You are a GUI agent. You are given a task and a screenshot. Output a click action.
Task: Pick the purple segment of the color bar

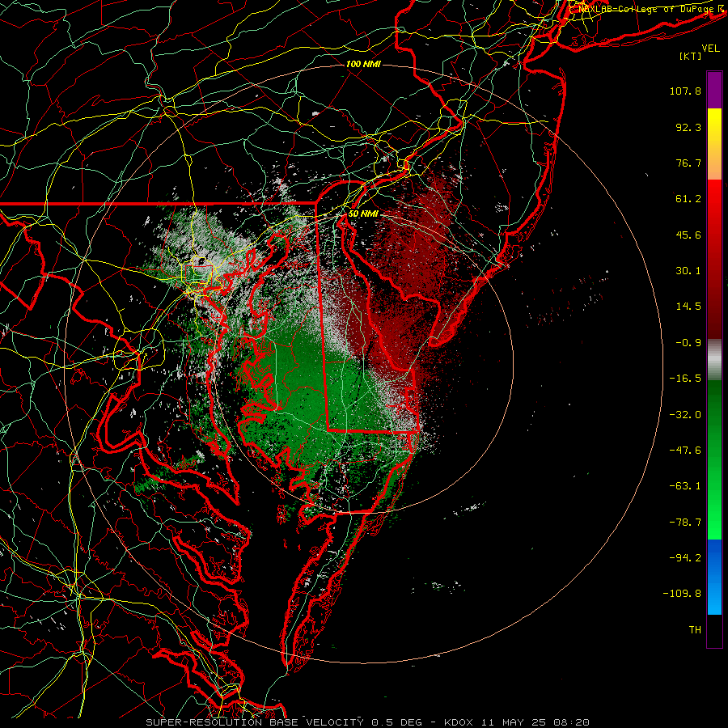(714, 90)
